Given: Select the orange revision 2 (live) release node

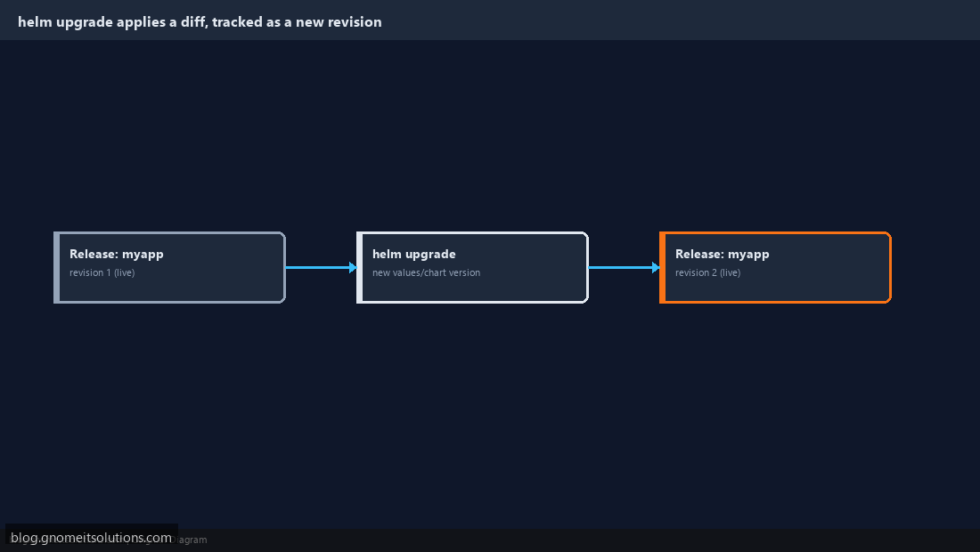Looking at the screenshot, I should point(775,267).
